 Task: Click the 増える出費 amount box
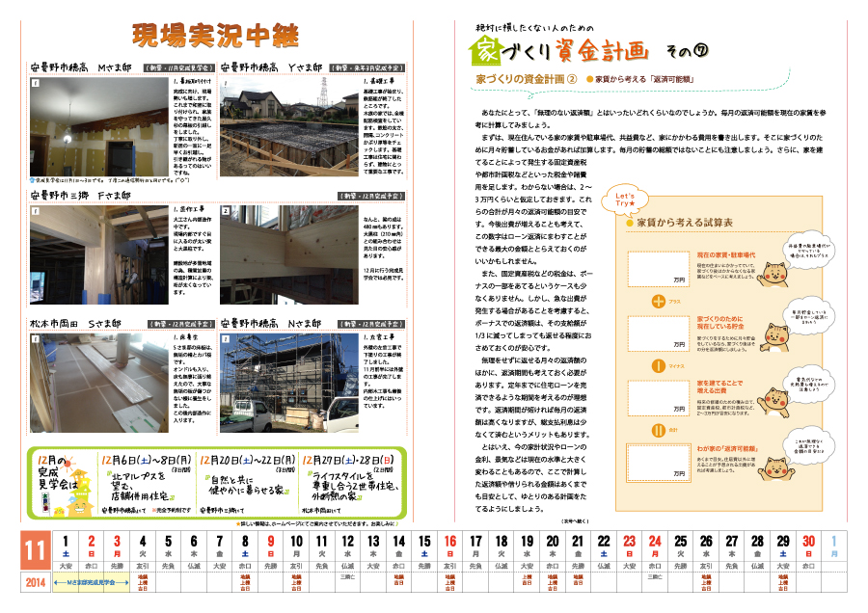(658, 398)
